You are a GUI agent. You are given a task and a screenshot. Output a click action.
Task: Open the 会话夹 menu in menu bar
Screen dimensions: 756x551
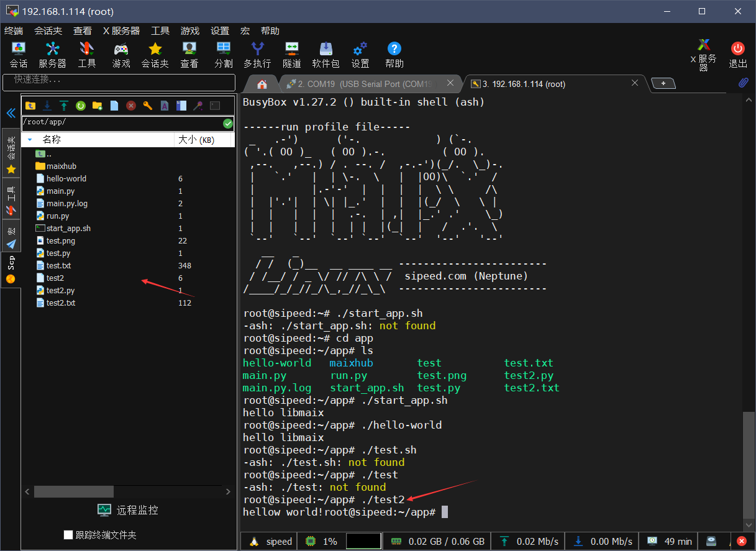tap(48, 30)
